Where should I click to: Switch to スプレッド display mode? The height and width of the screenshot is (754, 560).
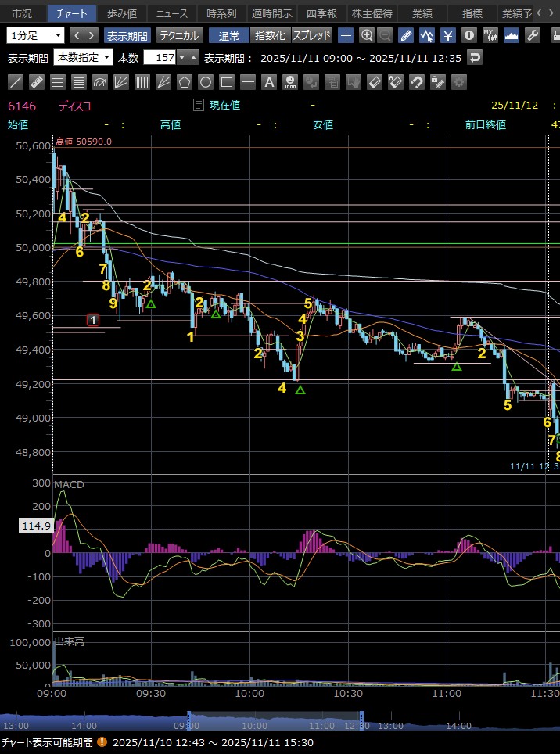[312, 35]
